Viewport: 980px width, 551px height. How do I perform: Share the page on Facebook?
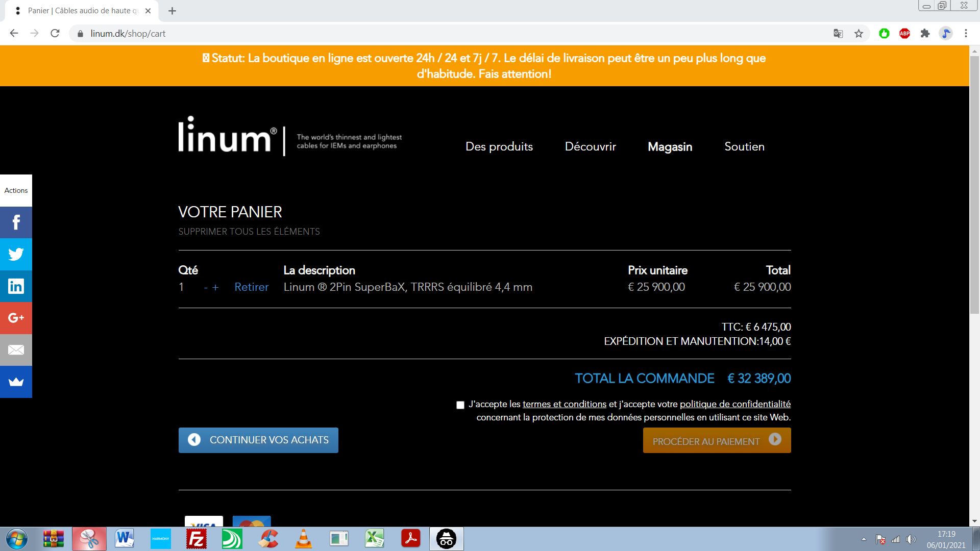point(16,222)
